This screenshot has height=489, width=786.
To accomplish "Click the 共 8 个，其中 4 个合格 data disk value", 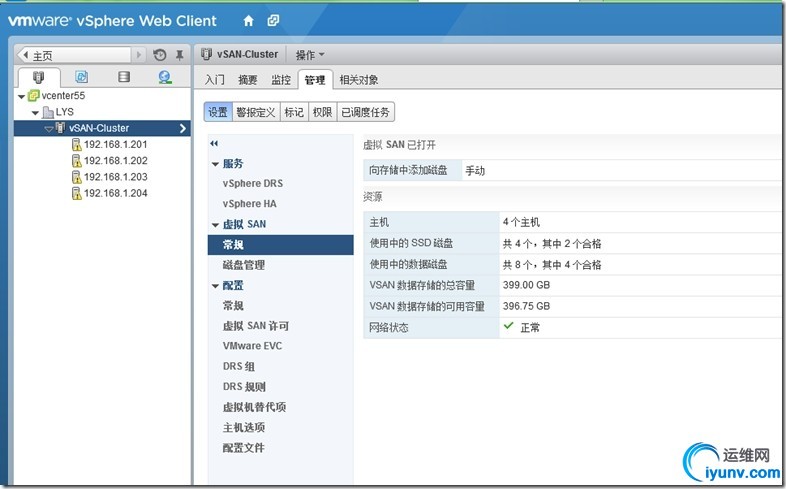I will pos(552,265).
